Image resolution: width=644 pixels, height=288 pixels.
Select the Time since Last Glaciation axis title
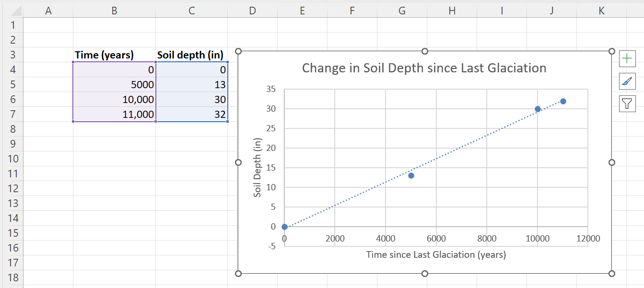pyautogui.click(x=435, y=254)
